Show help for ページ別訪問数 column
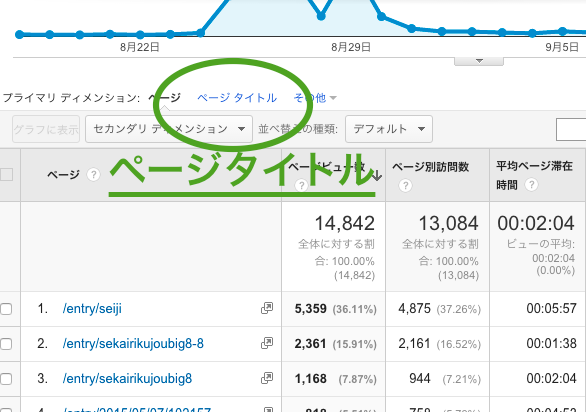The height and width of the screenshot is (412, 586). 405,185
